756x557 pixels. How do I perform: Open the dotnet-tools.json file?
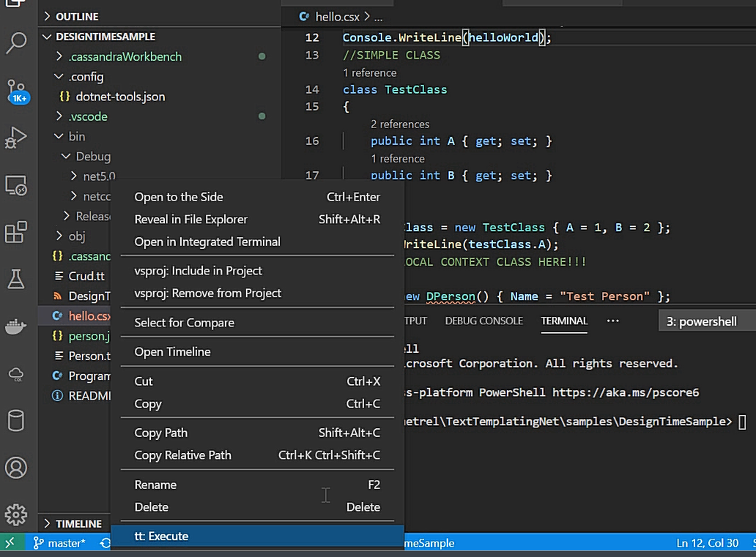(x=120, y=97)
